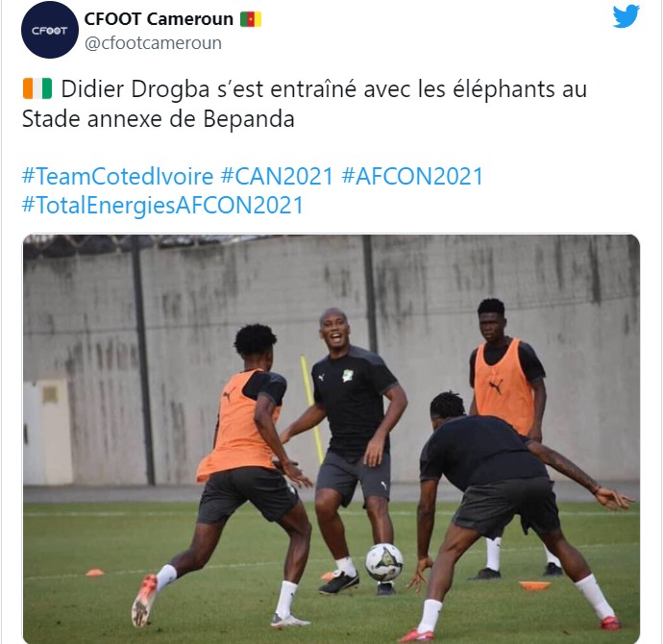
Task: Click the Twitter bird logo
Action: 626,16
